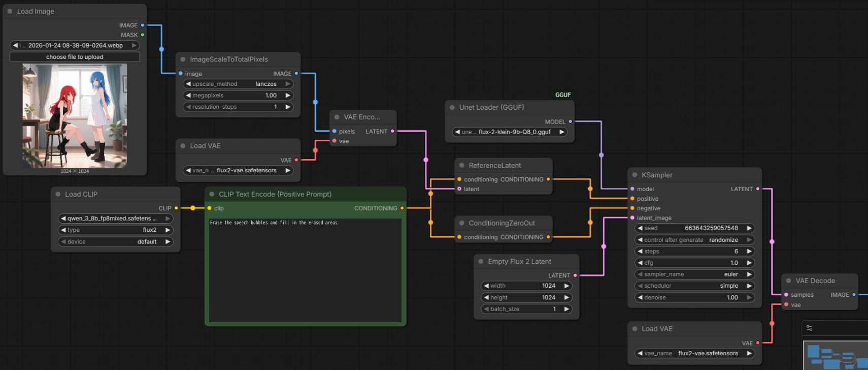Click the CLIP output socket on Load CLIP
Screen dimensions: 868x370
[x=176, y=208]
